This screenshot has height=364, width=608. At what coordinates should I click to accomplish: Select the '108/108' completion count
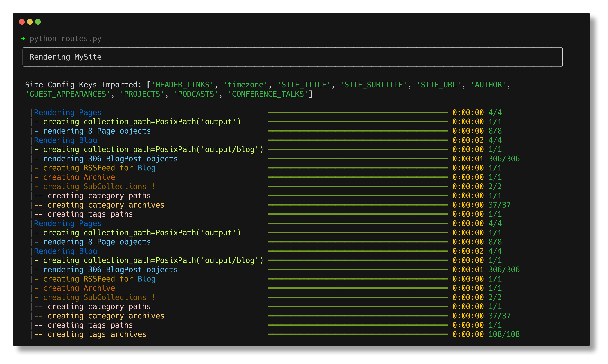point(504,334)
